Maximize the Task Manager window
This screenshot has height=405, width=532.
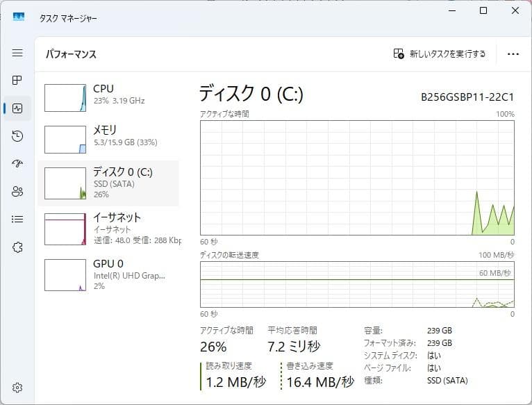pyautogui.click(x=483, y=10)
